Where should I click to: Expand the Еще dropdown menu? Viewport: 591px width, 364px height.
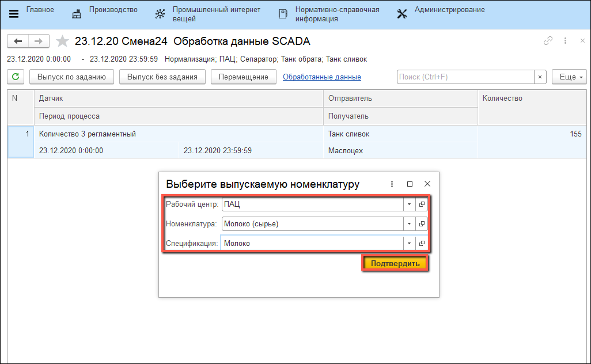point(569,77)
